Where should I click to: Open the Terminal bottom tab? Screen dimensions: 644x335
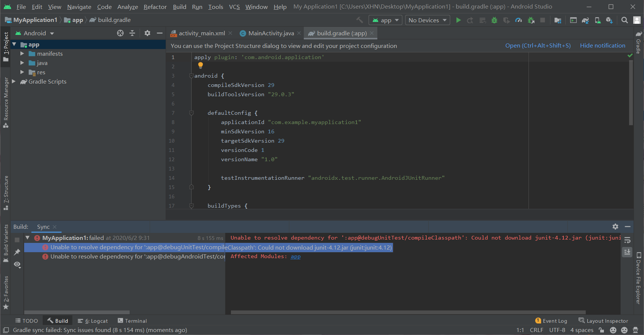point(132,321)
